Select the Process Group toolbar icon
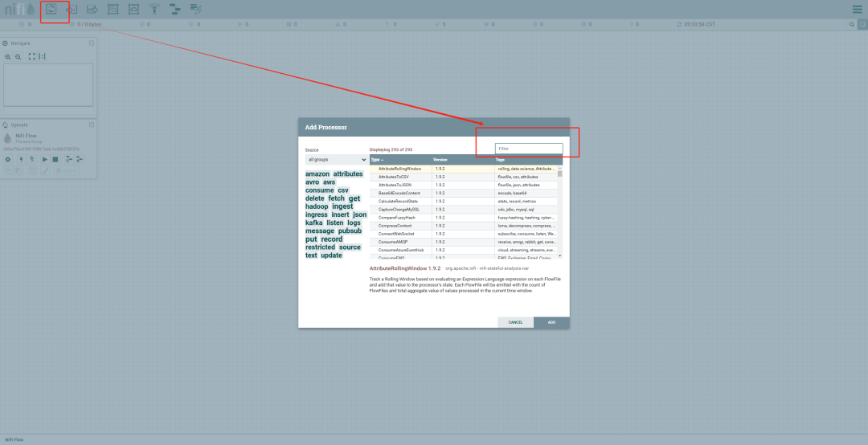 pos(113,9)
